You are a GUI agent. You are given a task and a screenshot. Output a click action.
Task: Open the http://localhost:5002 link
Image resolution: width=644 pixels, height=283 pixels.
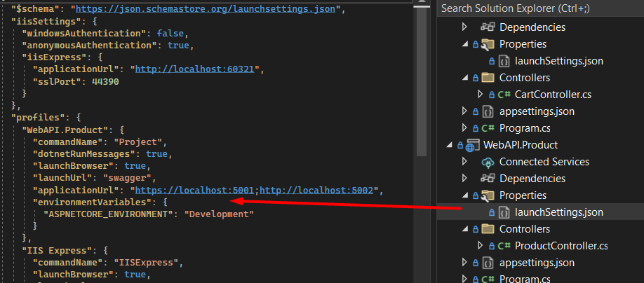[x=316, y=190]
